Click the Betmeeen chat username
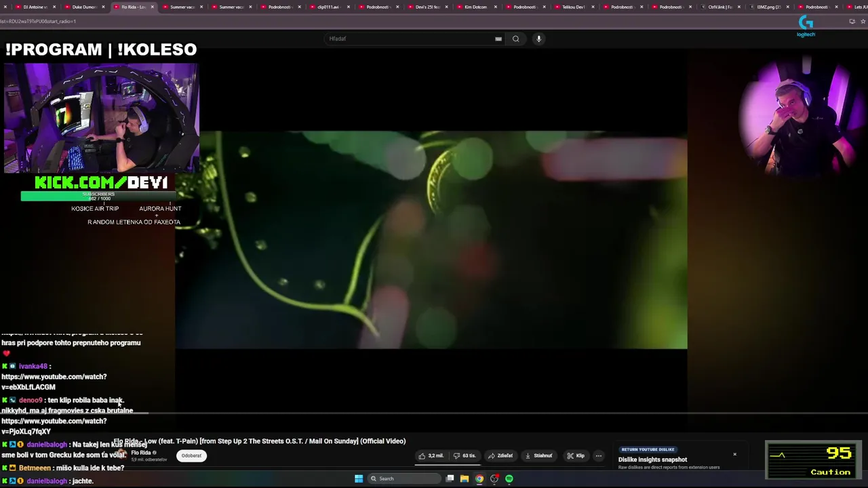 (35, 468)
